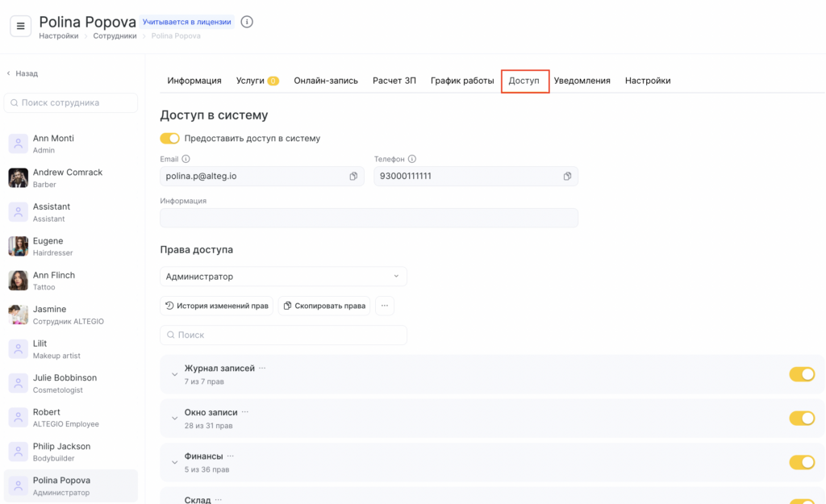Select Andrew Comrack in the staff list
The width and height of the screenshot is (826, 504).
[68, 177]
